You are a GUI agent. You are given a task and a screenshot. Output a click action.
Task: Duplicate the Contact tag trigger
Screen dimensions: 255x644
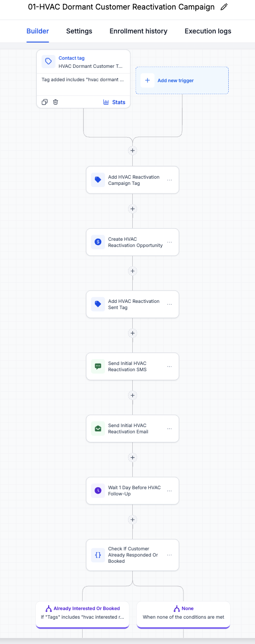coord(44,102)
